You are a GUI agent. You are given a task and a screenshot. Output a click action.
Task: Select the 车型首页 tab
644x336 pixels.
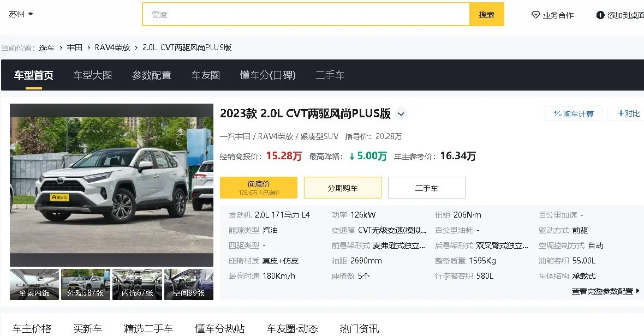point(34,75)
